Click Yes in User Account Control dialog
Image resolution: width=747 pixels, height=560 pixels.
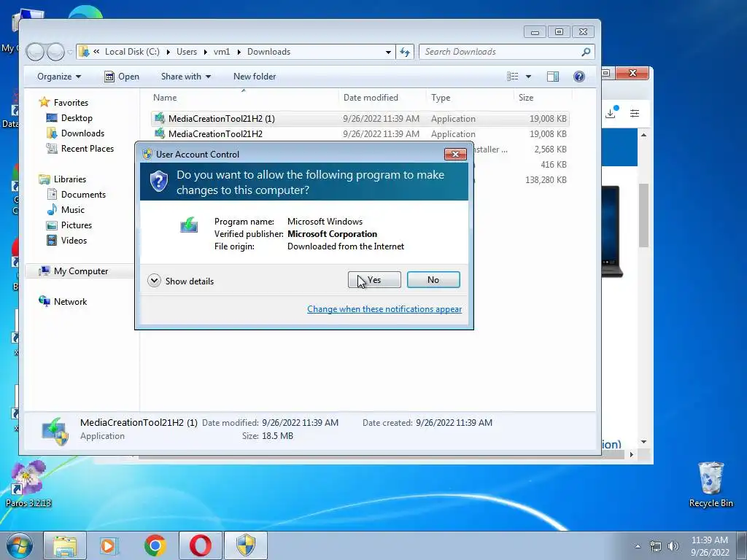pos(374,280)
